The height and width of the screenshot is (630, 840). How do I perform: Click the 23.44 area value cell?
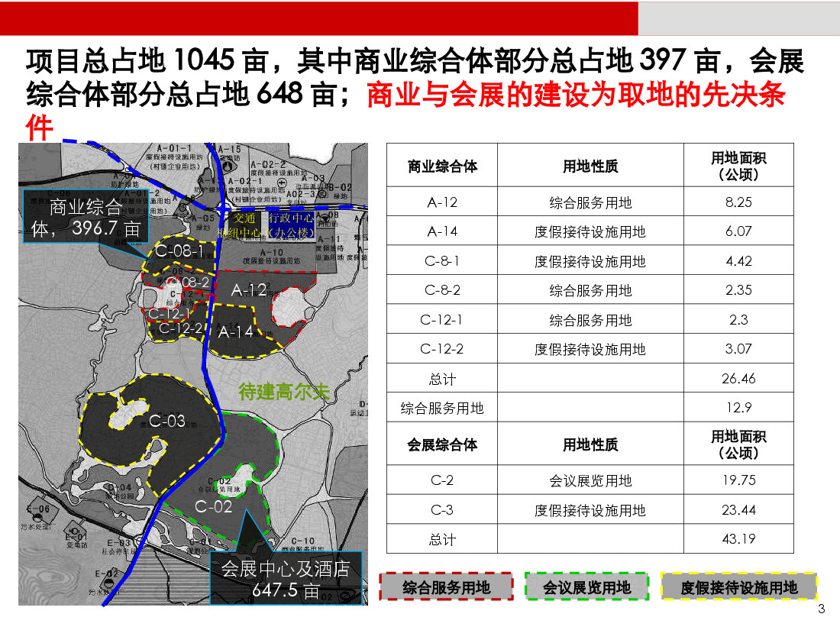click(x=738, y=509)
